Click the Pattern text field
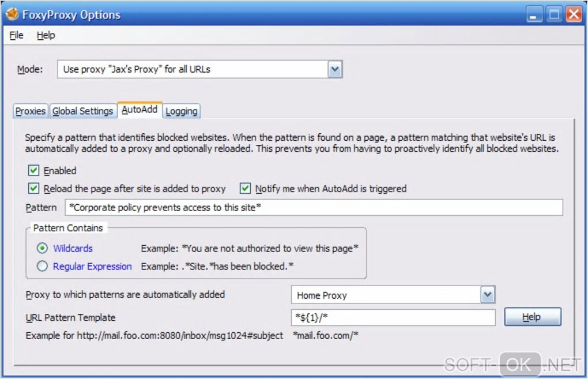This screenshot has height=379, width=588. [314, 208]
